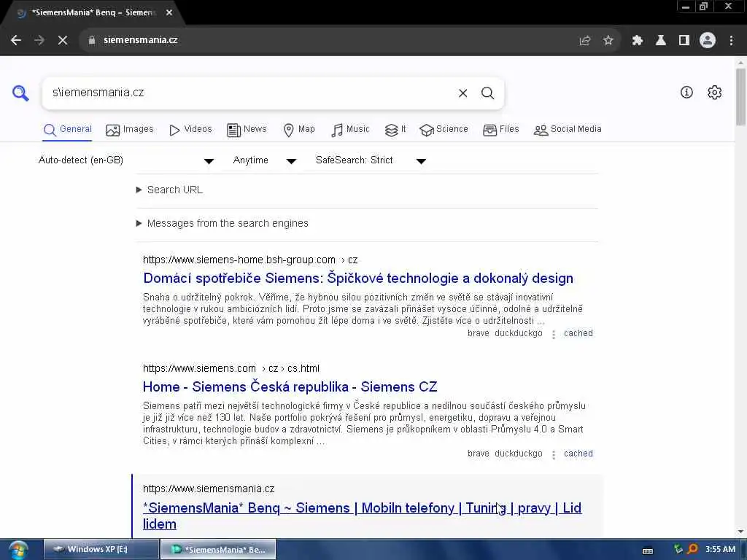This screenshot has height=560, width=747.
Task: Select Windows XP (E:) taskbar button
Action: 101,550
